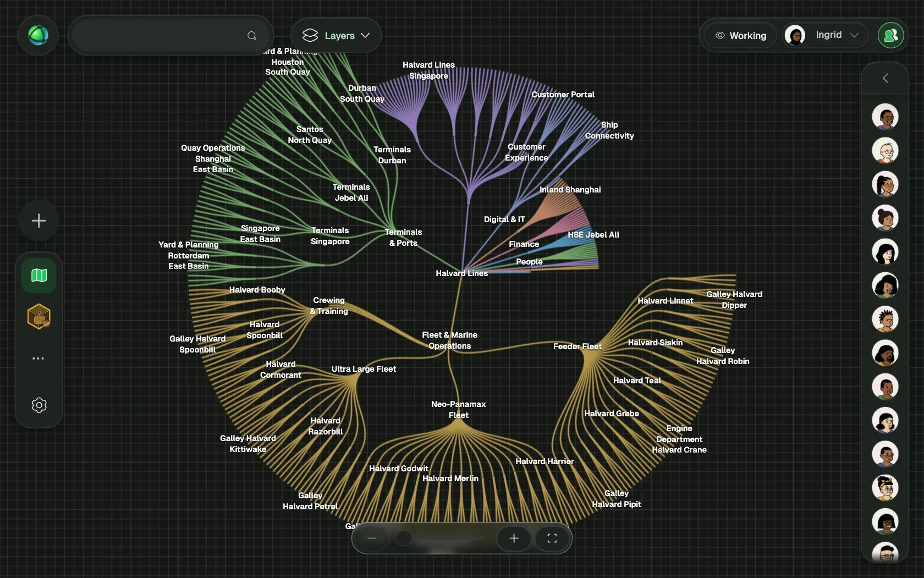Select the 'Digital & IT' node
This screenshot has width=924, height=578.
tap(504, 219)
